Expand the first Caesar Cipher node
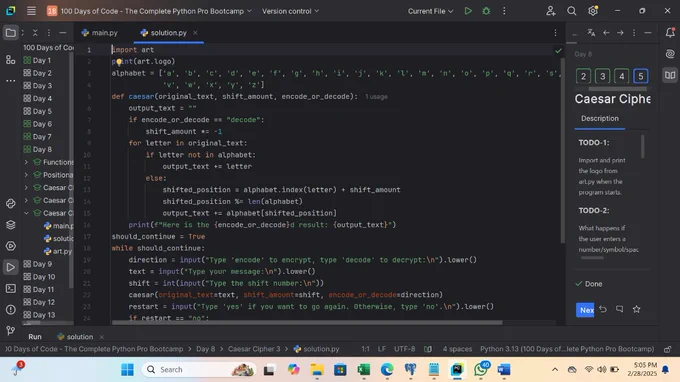This screenshot has height=382, width=680. [26, 188]
